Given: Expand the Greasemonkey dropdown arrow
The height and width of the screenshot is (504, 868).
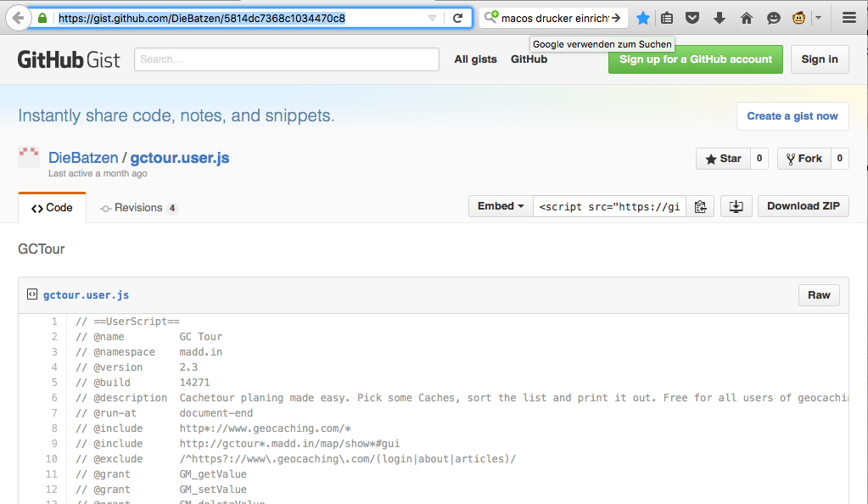Looking at the screenshot, I should click(x=818, y=18).
